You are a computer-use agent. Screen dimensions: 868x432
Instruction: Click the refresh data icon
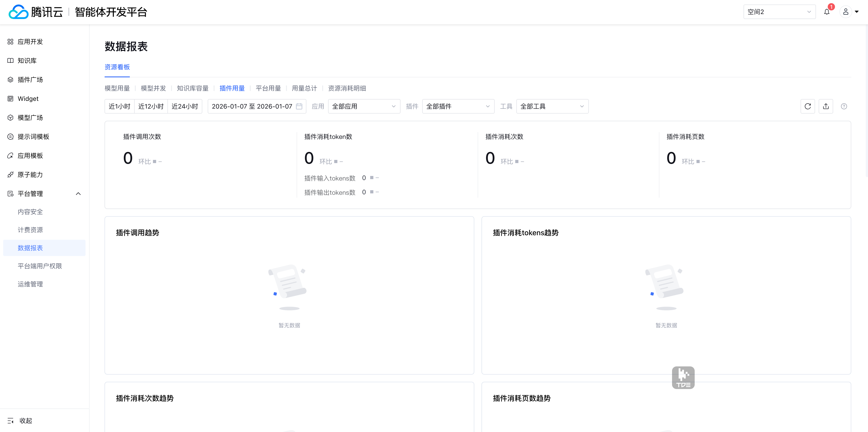(x=807, y=106)
